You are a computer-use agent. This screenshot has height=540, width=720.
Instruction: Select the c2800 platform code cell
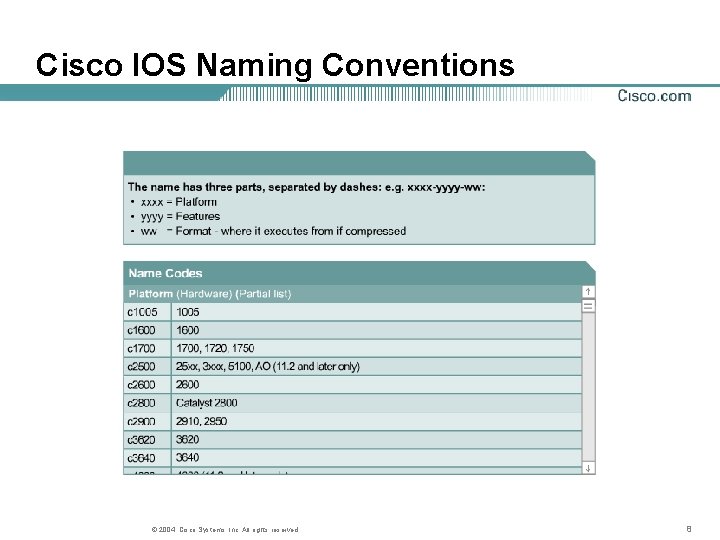coord(147,403)
